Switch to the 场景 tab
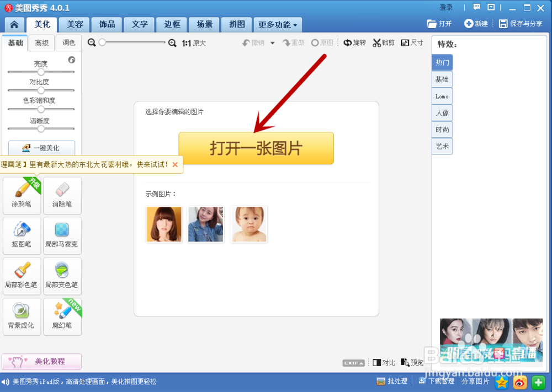The width and height of the screenshot is (552, 392). coord(204,24)
